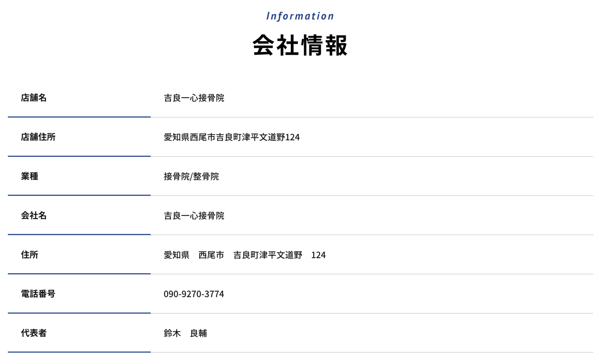Select the 業種 label

29,176
